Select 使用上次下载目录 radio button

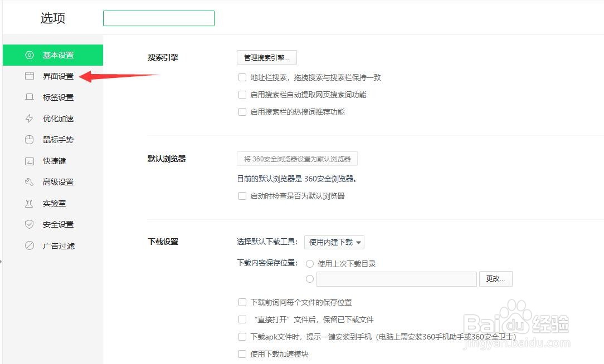pos(310,264)
